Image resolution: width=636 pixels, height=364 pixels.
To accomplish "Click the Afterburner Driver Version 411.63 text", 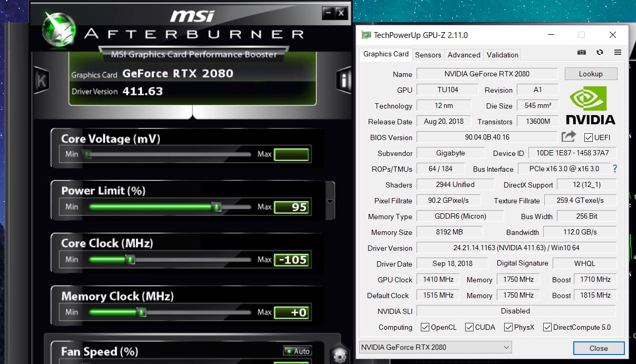I will point(142,91).
